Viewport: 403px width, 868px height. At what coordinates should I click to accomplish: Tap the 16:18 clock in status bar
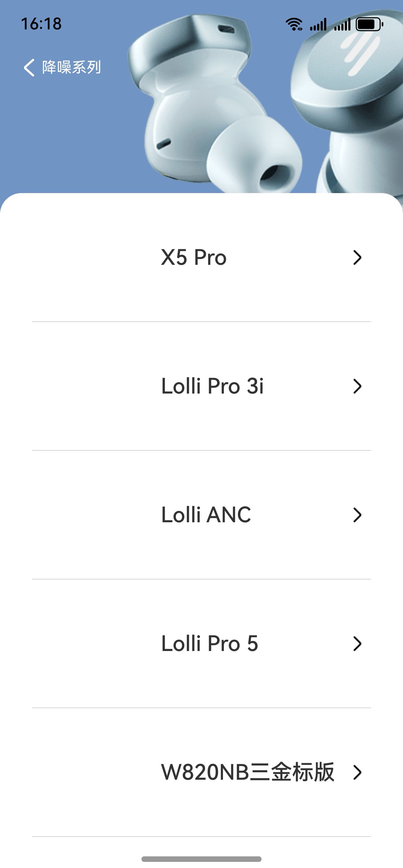click(41, 24)
